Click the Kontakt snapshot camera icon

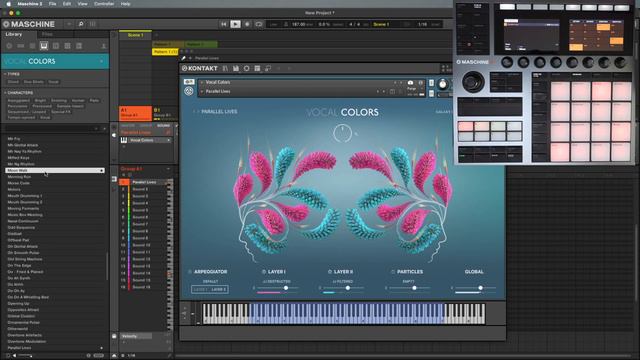pos(410,82)
